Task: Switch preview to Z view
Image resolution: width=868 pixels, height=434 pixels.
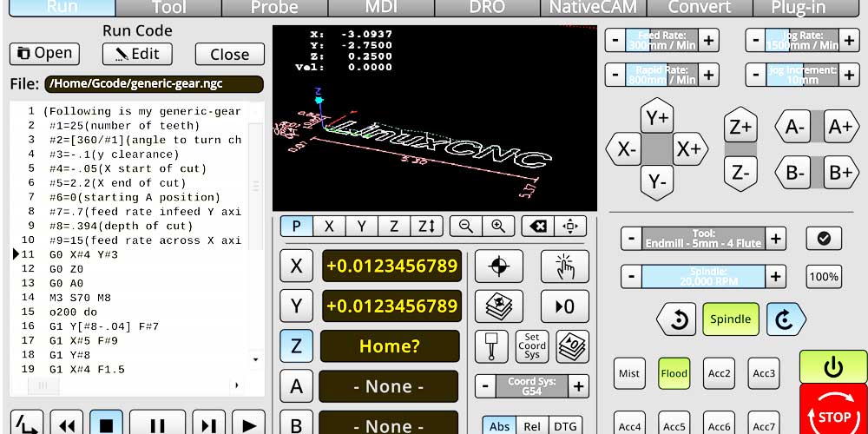Action: [394, 227]
